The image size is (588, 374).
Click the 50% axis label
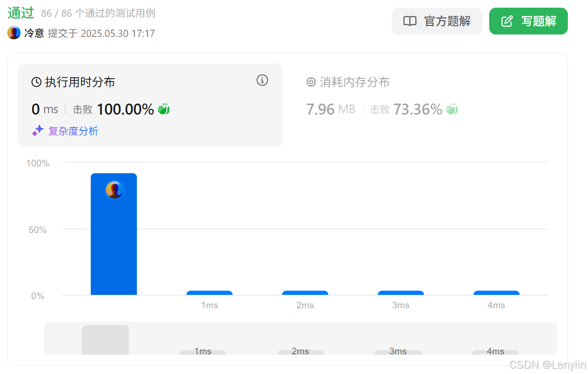(37, 230)
